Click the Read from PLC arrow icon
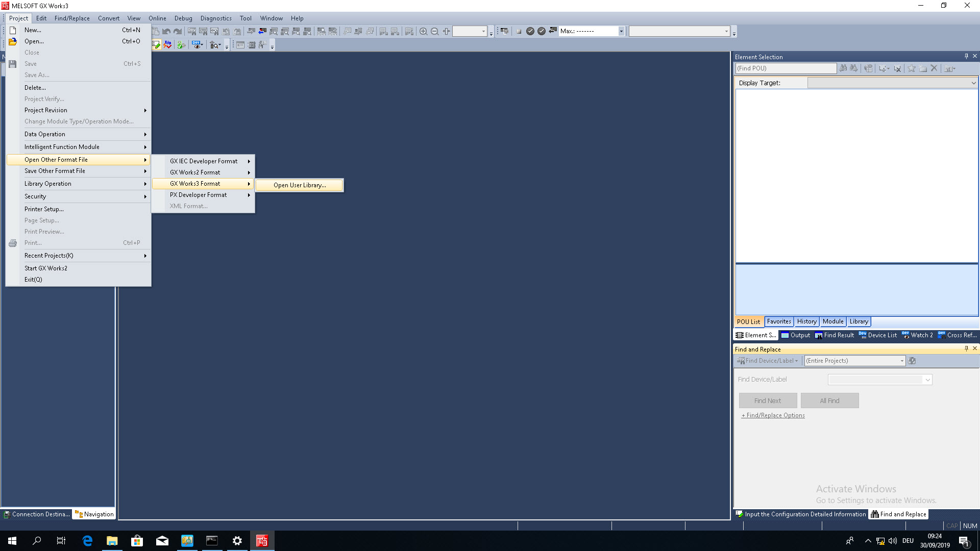 click(x=262, y=31)
